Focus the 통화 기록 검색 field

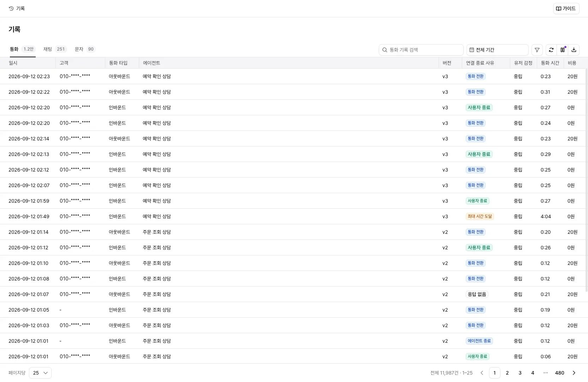click(421, 50)
